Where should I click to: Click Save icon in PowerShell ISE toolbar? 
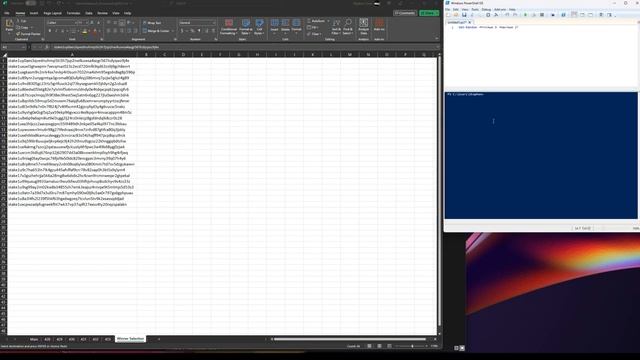coord(464,15)
